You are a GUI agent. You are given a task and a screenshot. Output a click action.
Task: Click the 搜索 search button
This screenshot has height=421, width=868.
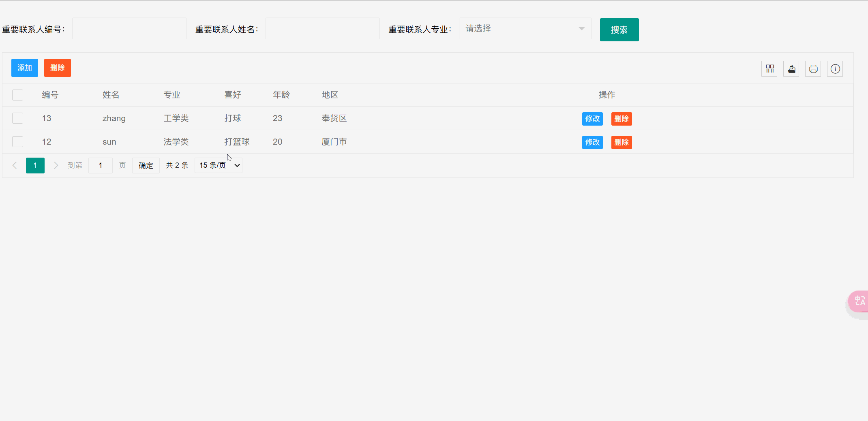(x=619, y=30)
